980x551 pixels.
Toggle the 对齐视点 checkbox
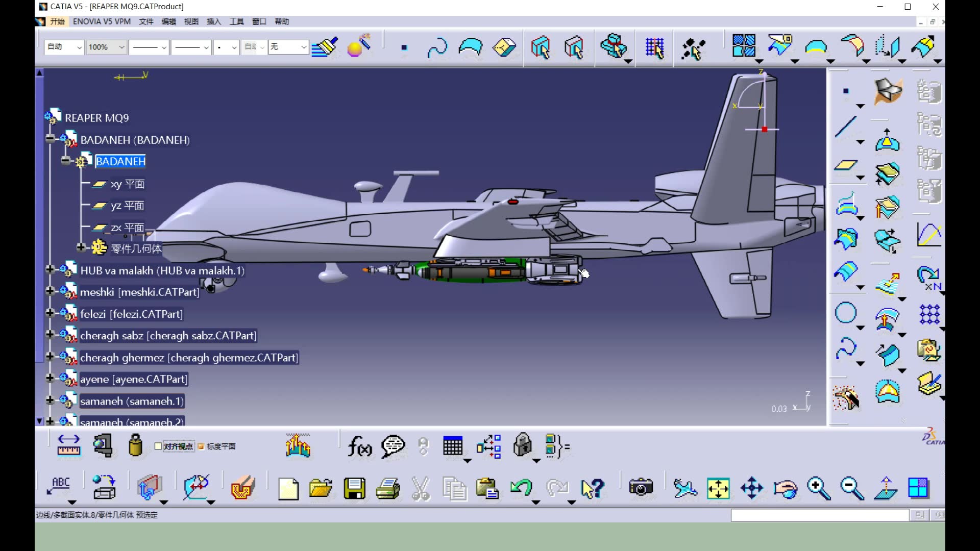pyautogui.click(x=158, y=446)
